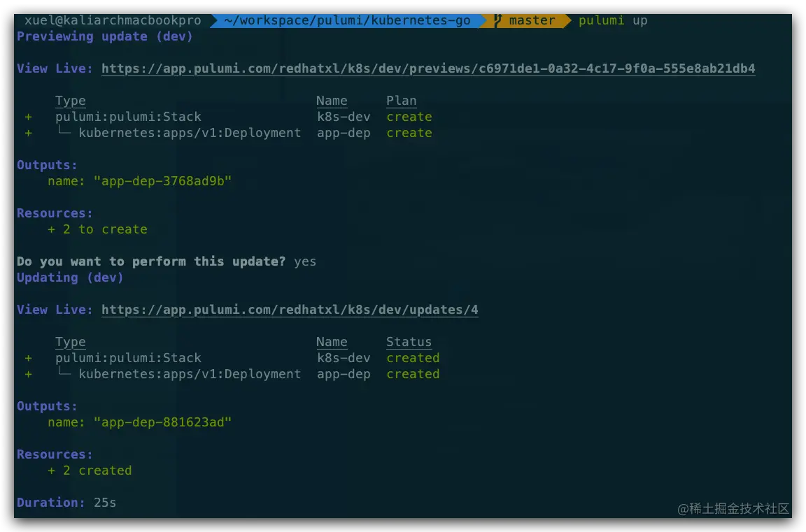The image size is (806, 532).
Task: Click the 'Resources:' heading above '2 created'
Action: (55, 454)
